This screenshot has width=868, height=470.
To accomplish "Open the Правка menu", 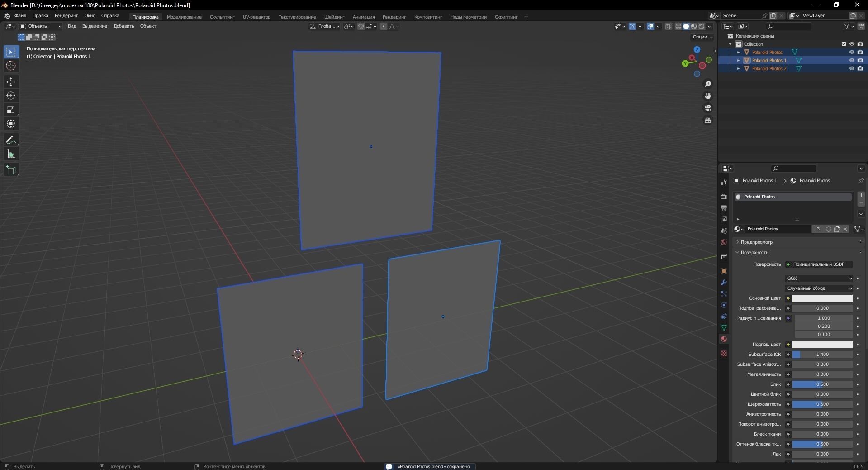I will (40, 16).
